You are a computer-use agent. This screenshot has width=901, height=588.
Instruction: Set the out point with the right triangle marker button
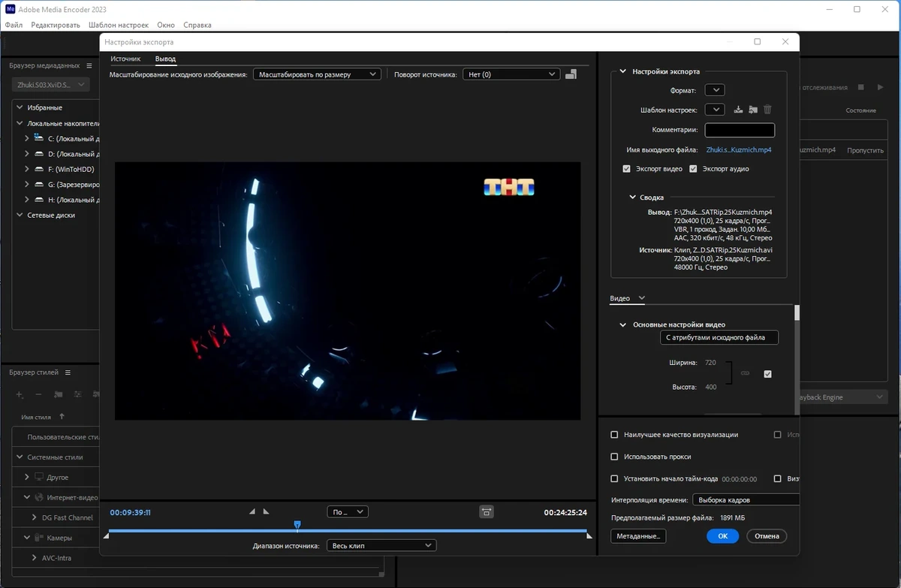click(x=266, y=511)
